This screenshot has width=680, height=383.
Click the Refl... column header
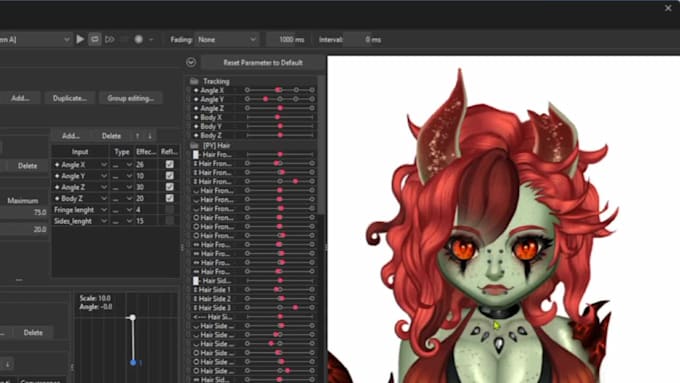click(x=169, y=151)
